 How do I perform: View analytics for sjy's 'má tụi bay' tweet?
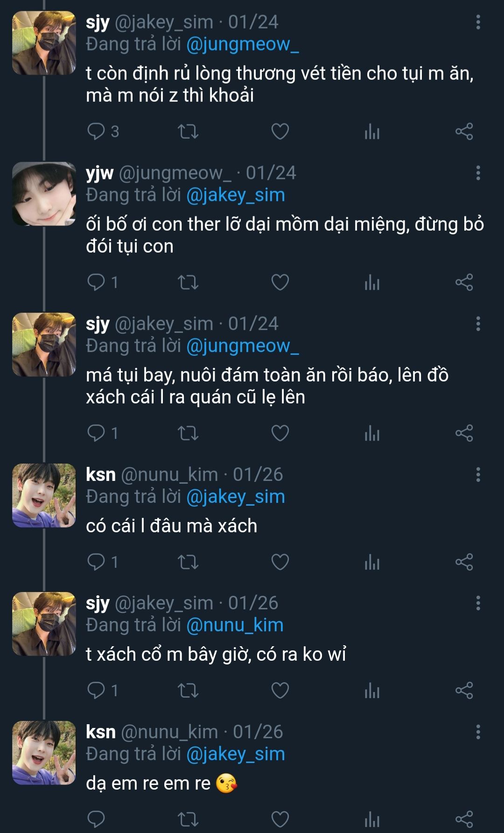pos(372,433)
